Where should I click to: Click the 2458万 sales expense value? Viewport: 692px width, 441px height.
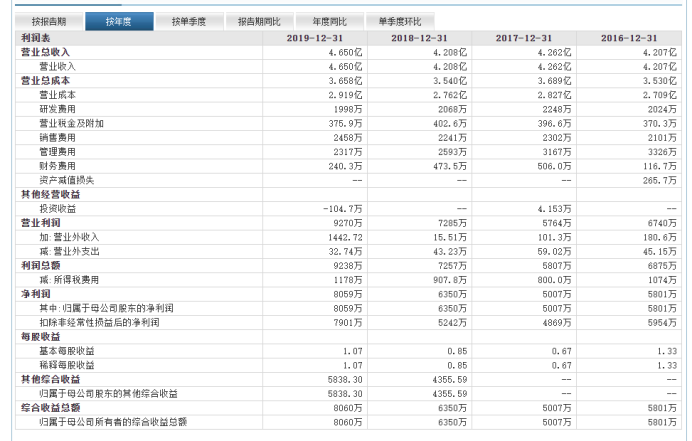[348, 138]
